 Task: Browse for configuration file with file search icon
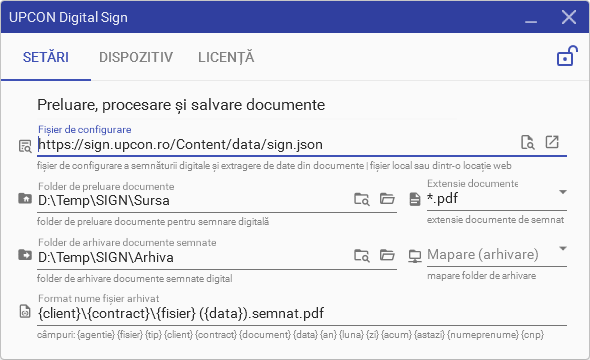[x=528, y=142]
